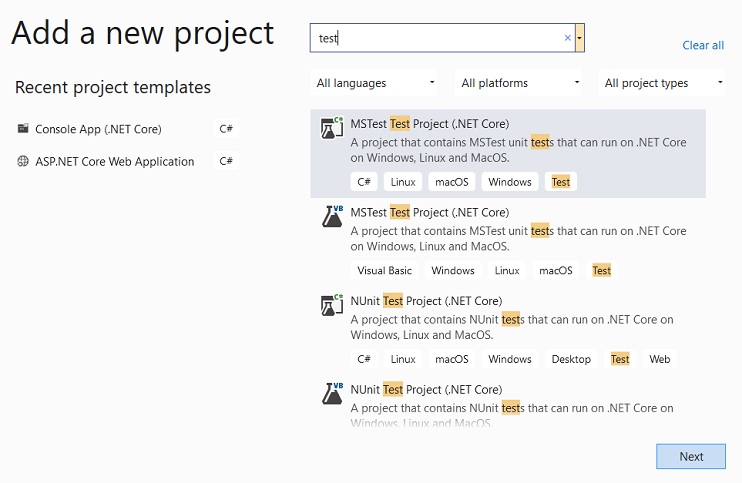Viewport: 742px width, 483px height.
Task: Clear search text with the X icon
Action: [567, 38]
